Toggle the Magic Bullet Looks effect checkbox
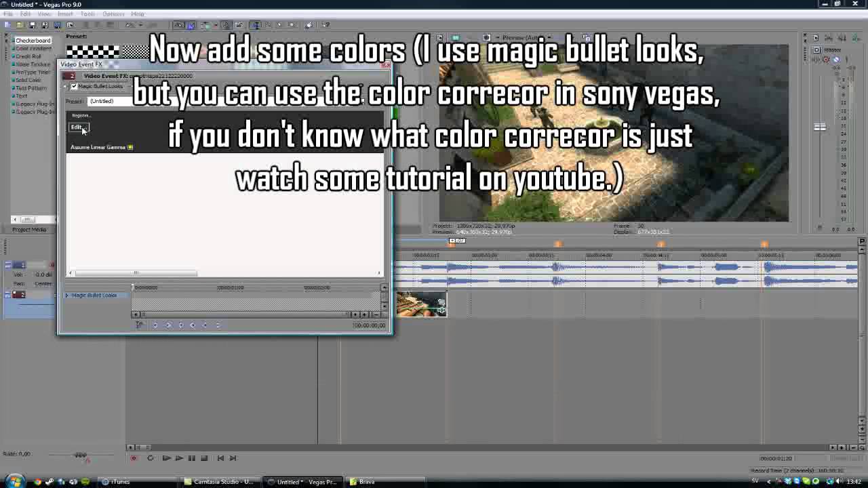The height and width of the screenshot is (488, 868). point(74,87)
